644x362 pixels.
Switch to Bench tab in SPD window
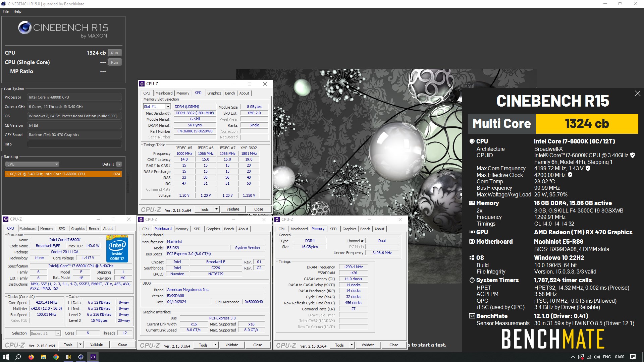coord(230,93)
